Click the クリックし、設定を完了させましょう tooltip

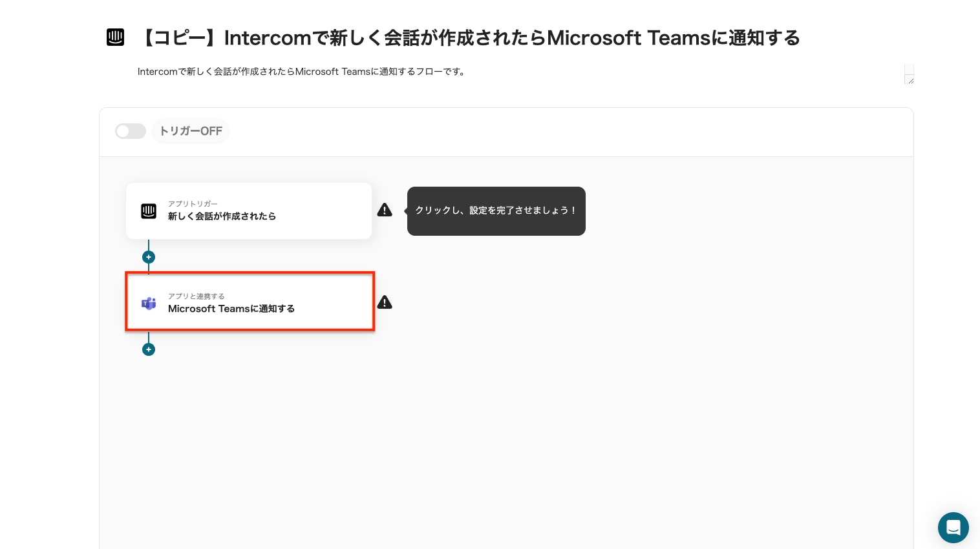pyautogui.click(x=496, y=211)
